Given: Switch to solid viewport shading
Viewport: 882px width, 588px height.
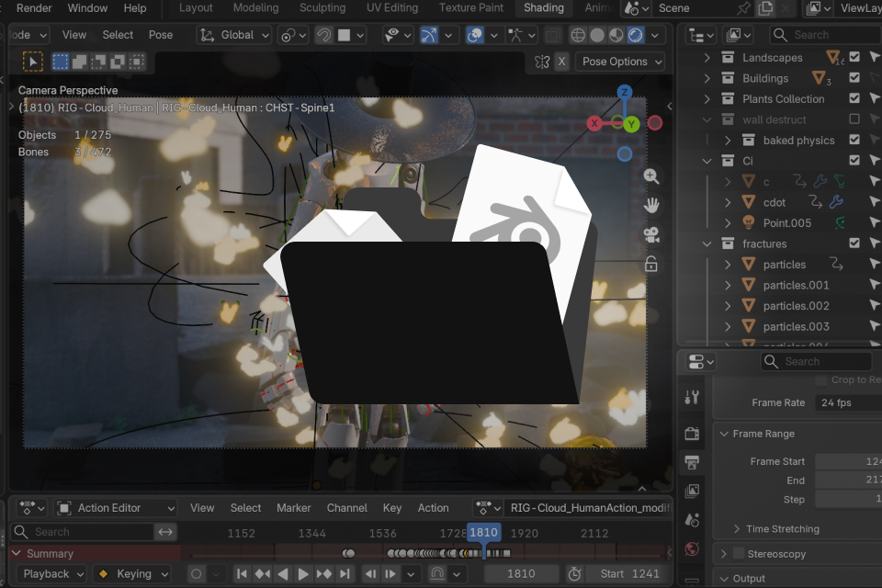Looking at the screenshot, I should (x=597, y=36).
